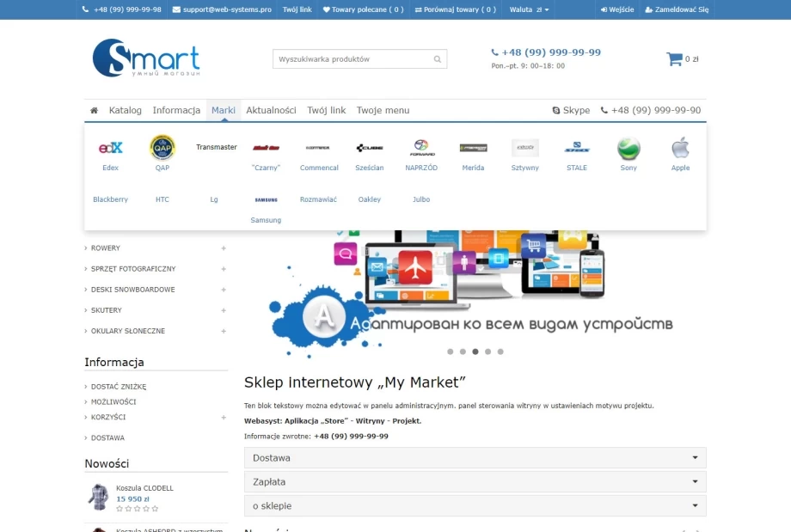Open the Koszula CLODELL product link

click(144, 487)
